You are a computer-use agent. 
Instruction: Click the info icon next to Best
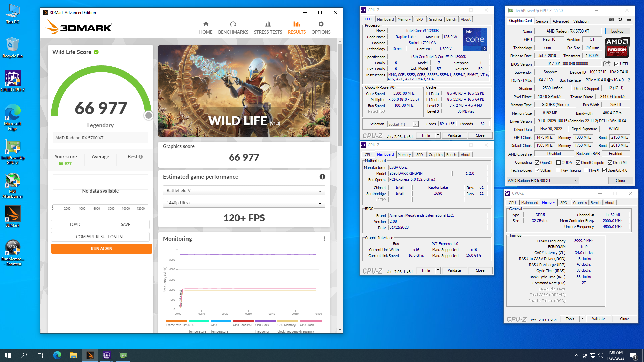[x=141, y=157]
